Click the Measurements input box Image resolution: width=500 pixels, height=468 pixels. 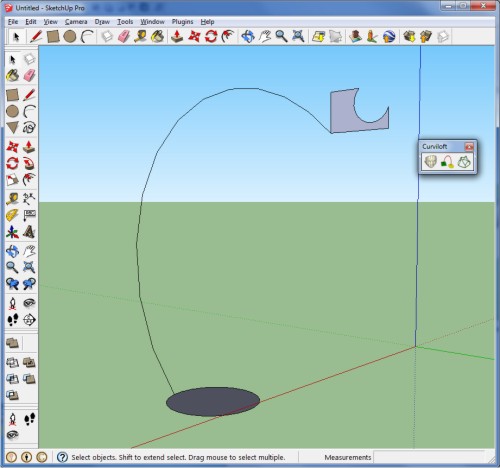(430, 457)
